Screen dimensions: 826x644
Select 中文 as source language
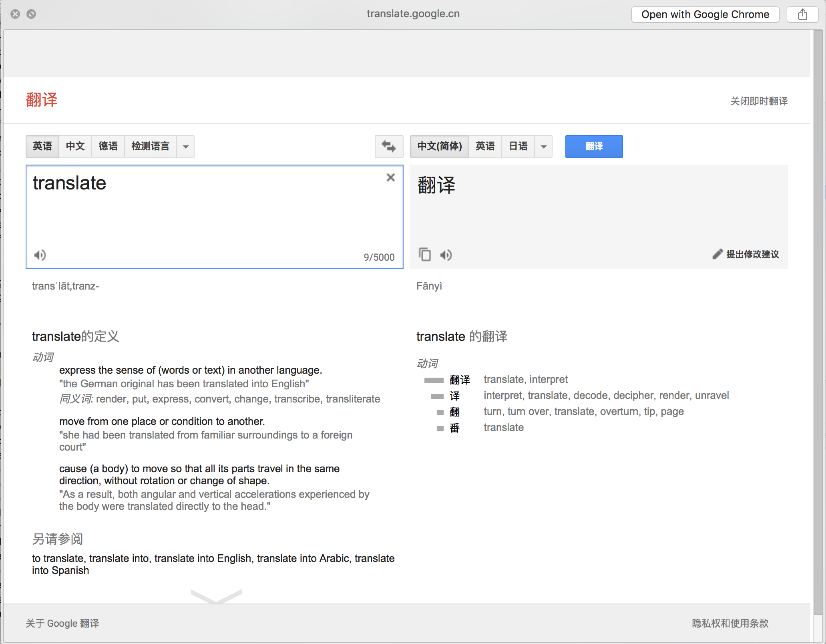(75, 147)
